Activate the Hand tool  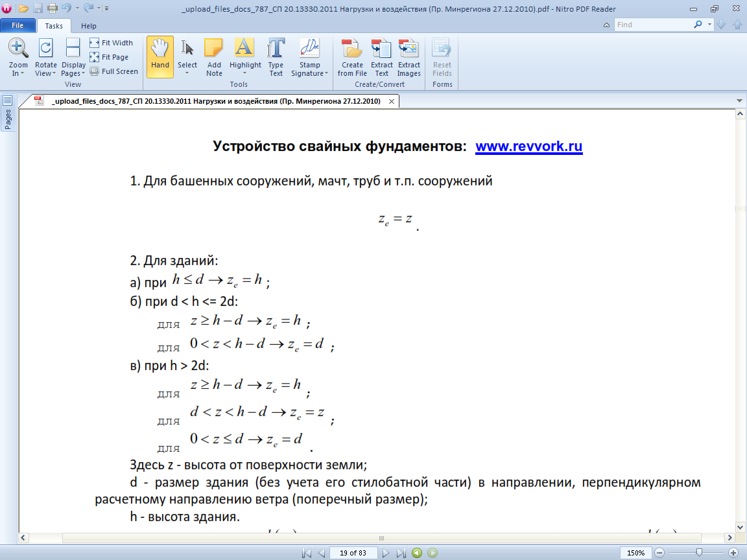click(160, 56)
